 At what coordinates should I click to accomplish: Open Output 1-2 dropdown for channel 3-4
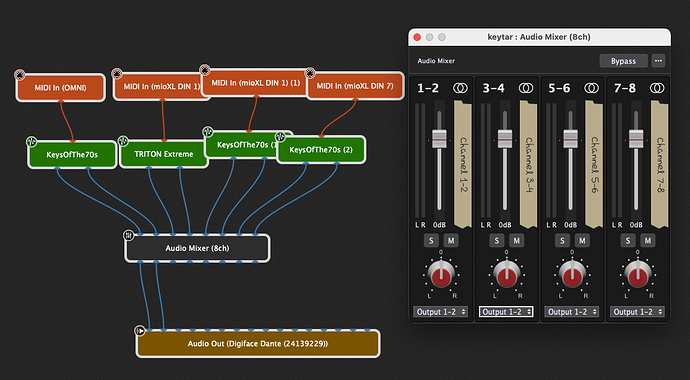tap(506, 312)
